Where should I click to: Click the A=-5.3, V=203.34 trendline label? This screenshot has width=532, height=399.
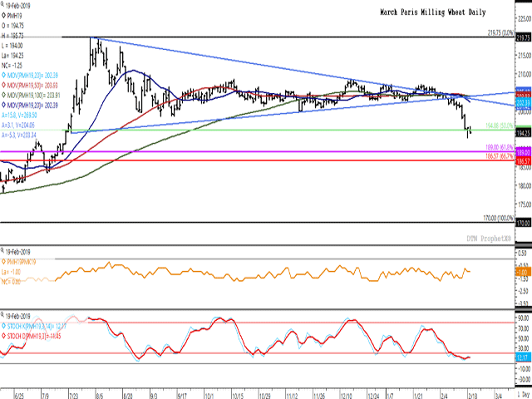[18, 135]
